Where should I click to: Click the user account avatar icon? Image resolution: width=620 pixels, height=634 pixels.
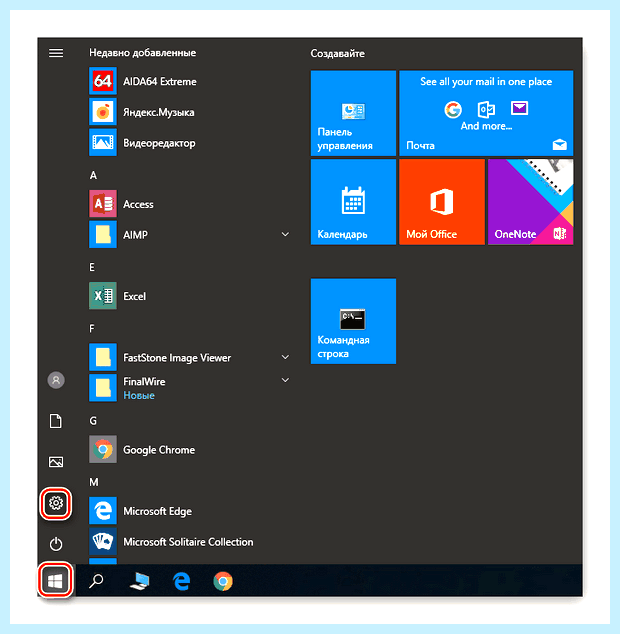click(x=56, y=380)
